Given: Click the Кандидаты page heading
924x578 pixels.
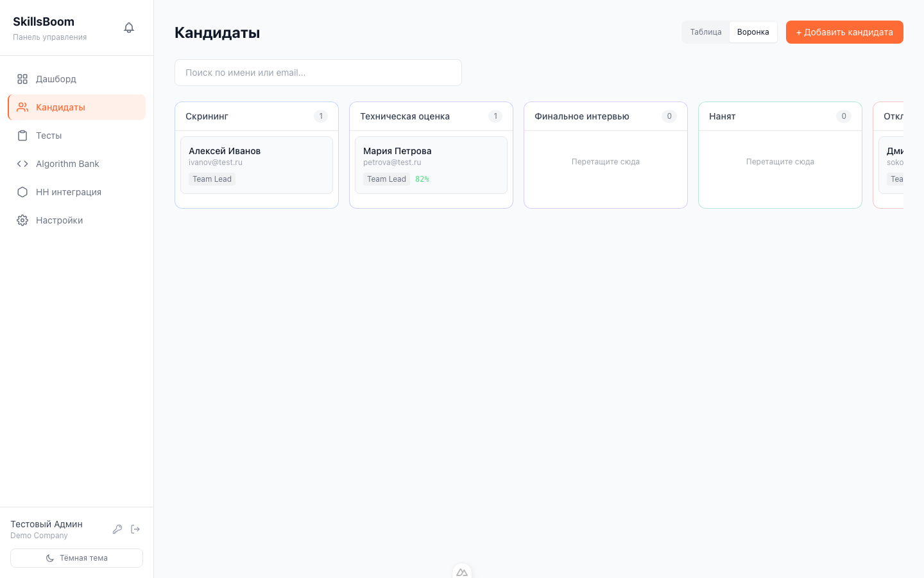Looking at the screenshot, I should coord(218,33).
